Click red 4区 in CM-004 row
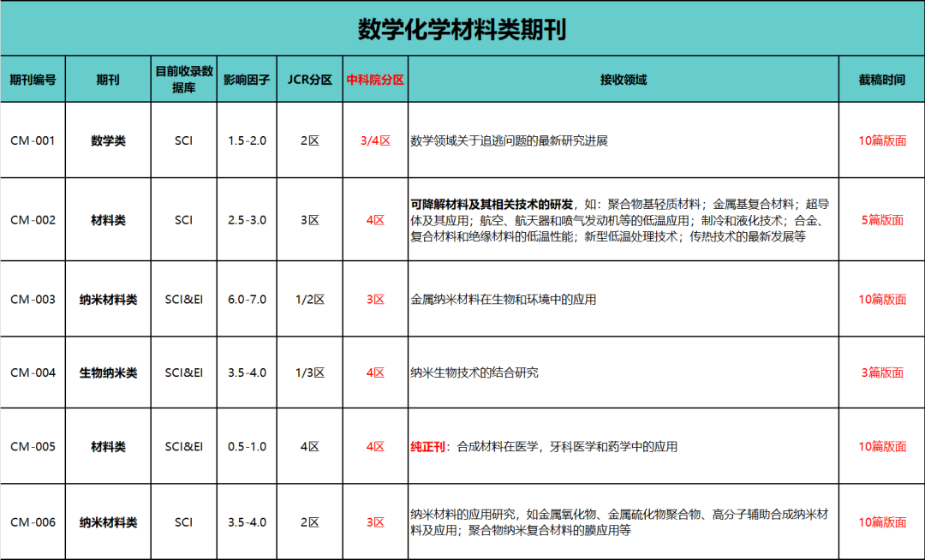The width and height of the screenshot is (925, 560). point(375,372)
